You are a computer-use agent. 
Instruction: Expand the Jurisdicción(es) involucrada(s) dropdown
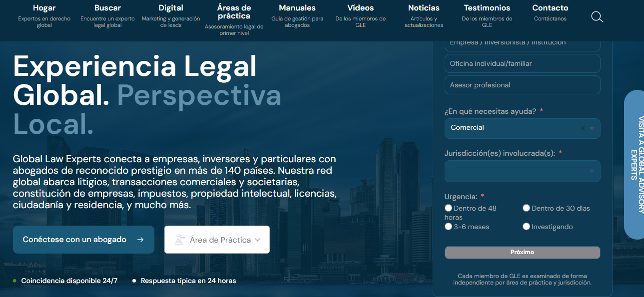[x=522, y=171]
